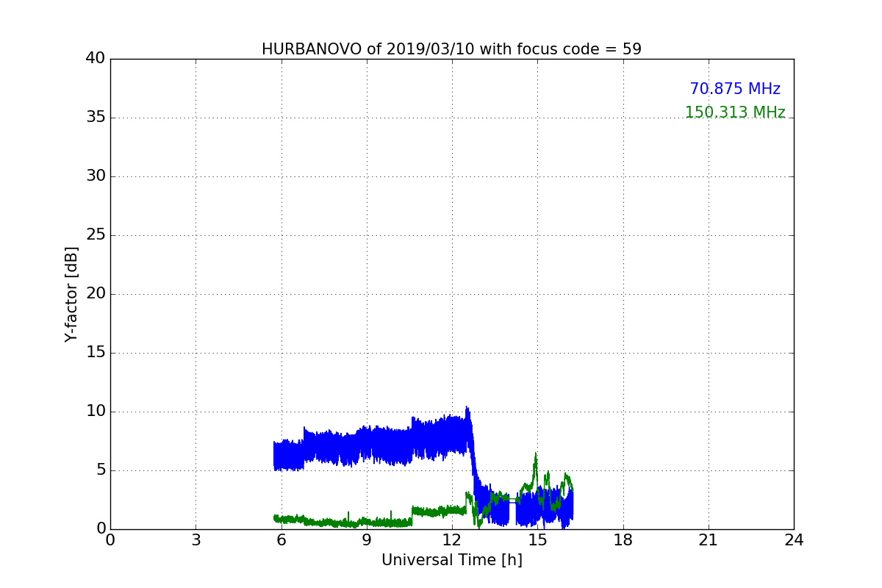Click the y-axis tick label 15
The height and width of the screenshot is (588, 882).
click(x=96, y=353)
